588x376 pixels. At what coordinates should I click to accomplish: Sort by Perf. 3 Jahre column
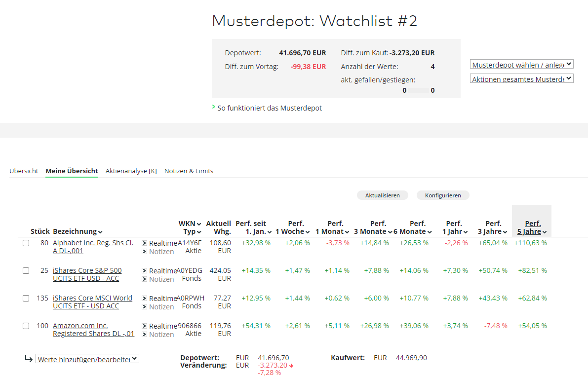click(492, 227)
